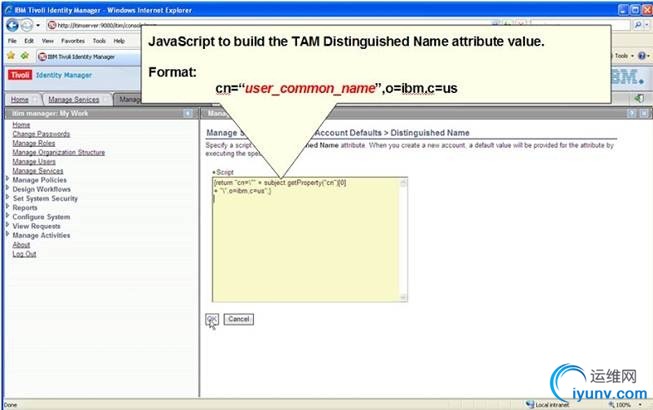Open the recent pages dropdown arrow

pyautogui.click(x=38, y=25)
